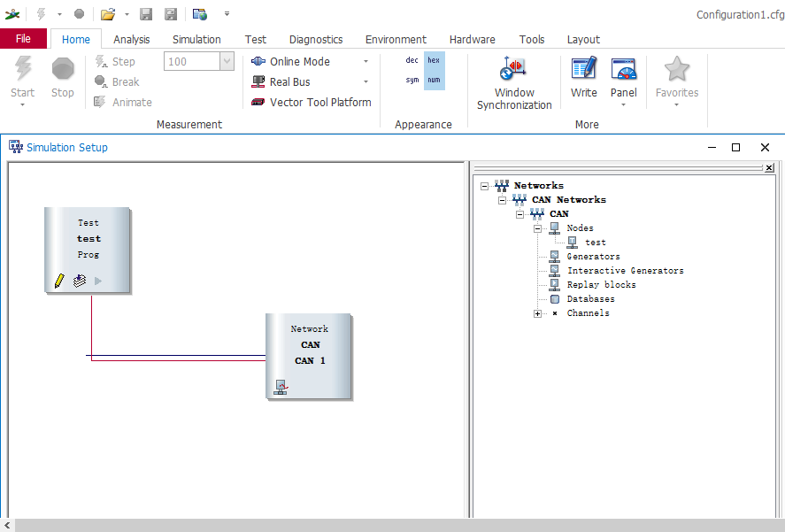Click the horizontal scrollbar left arrow
The height and width of the screenshot is (532, 785).
[7, 525]
